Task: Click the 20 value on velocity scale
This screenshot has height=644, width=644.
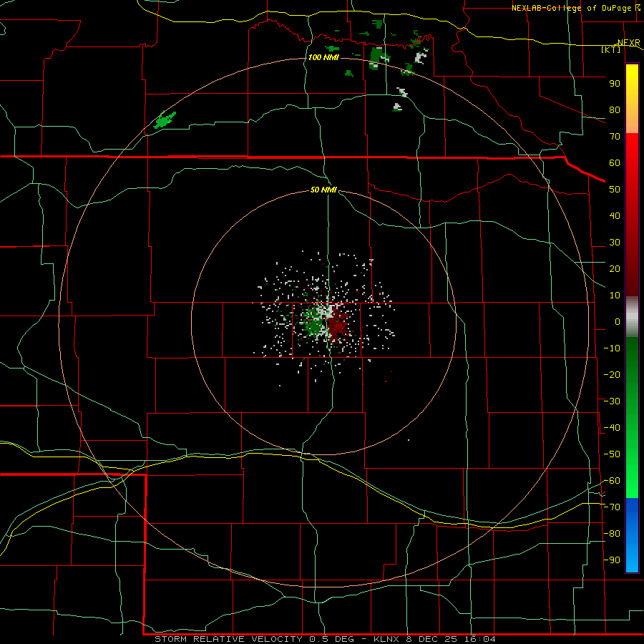Action: point(615,268)
